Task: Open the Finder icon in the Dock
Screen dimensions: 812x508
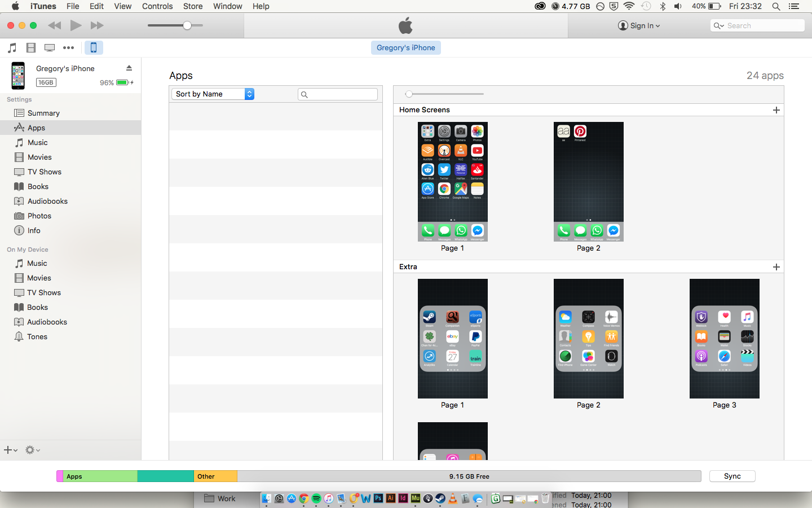Action: coord(267,498)
